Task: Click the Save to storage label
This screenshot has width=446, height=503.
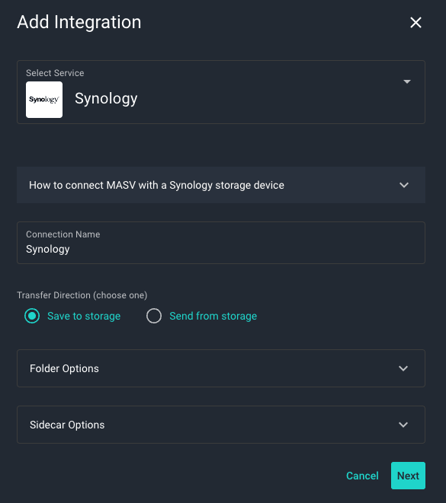Action: pyautogui.click(x=84, y=316)
